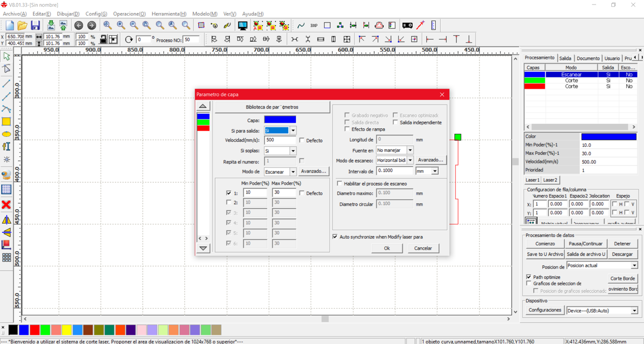
Task: Pick the black color in bottom palette
Action: [x=13, y=330]
